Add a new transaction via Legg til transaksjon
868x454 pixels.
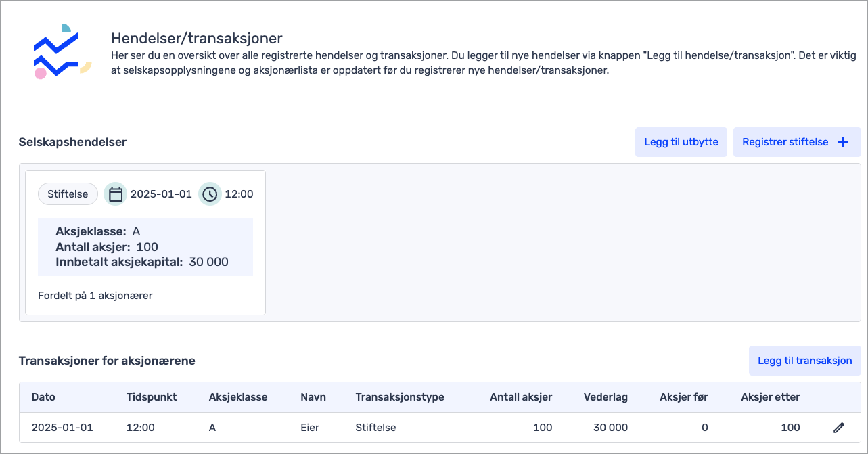coord(804,361)
